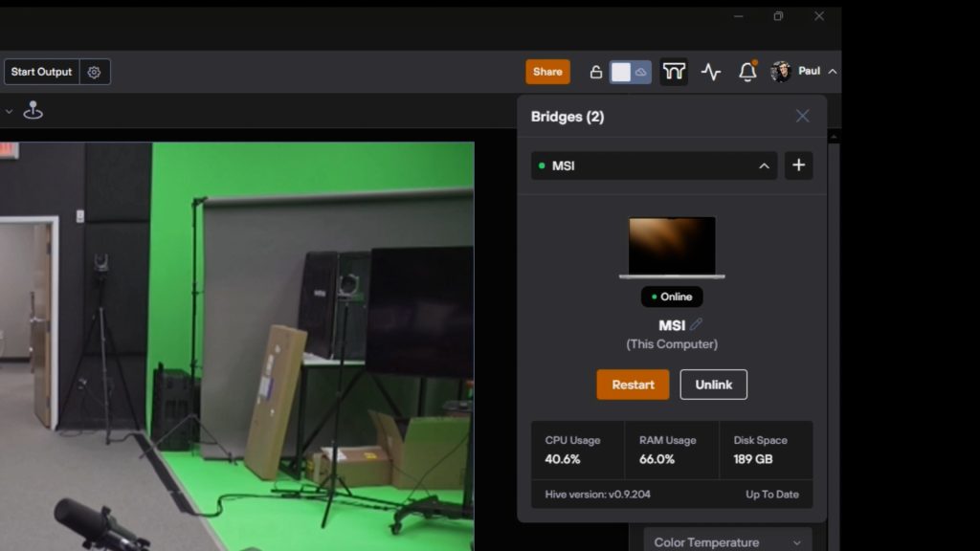Click the Up To Date status
The height and width of the screenshot is (551, 980).
click(x=772, y=495)
